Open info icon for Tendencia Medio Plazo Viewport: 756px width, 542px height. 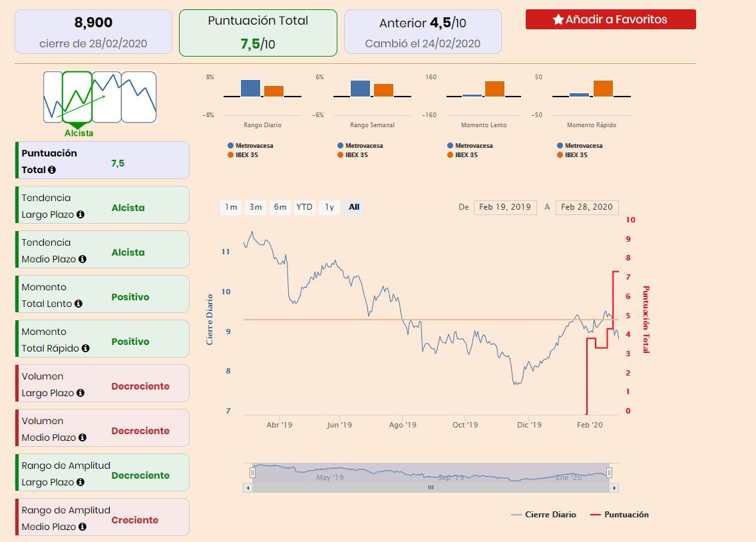point(83,259)
